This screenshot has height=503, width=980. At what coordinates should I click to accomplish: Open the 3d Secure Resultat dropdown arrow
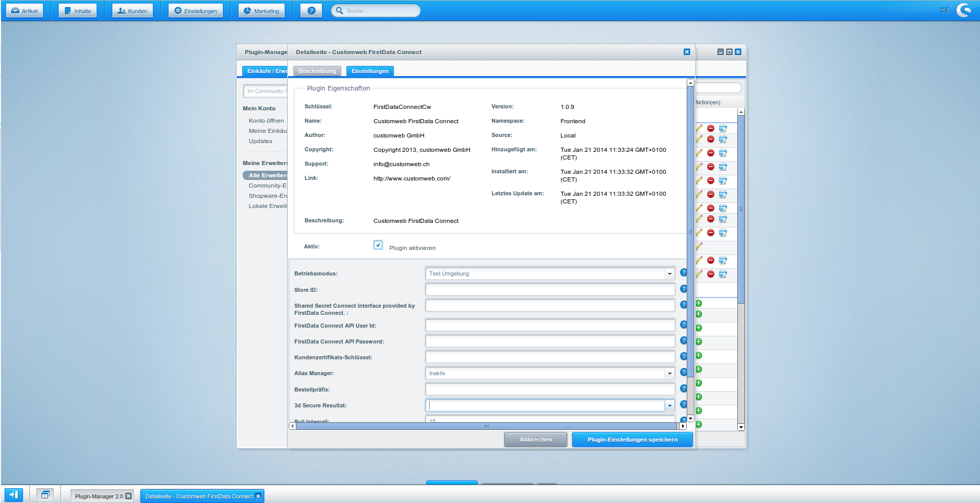(669, 405)
